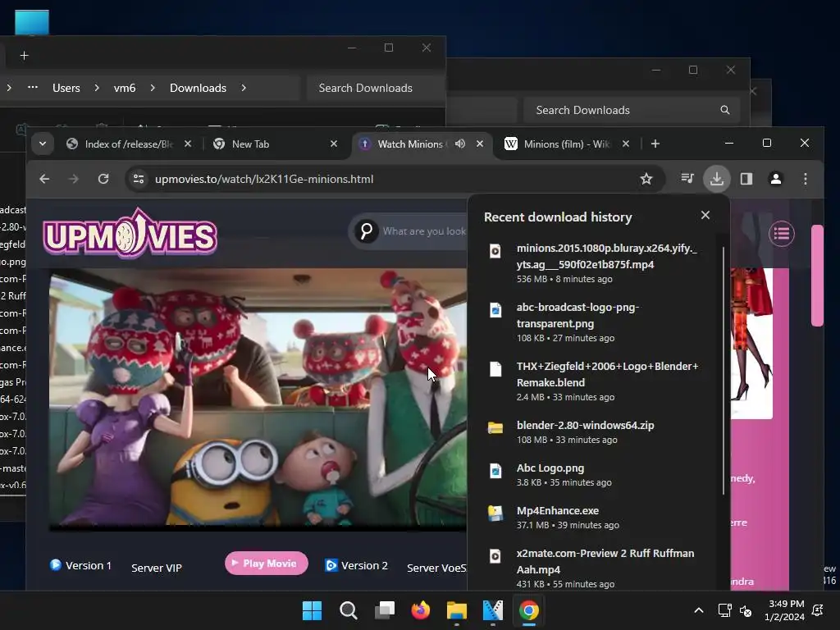Click Downloads breadcrumb in Explorer window

[x=198, y=88]
